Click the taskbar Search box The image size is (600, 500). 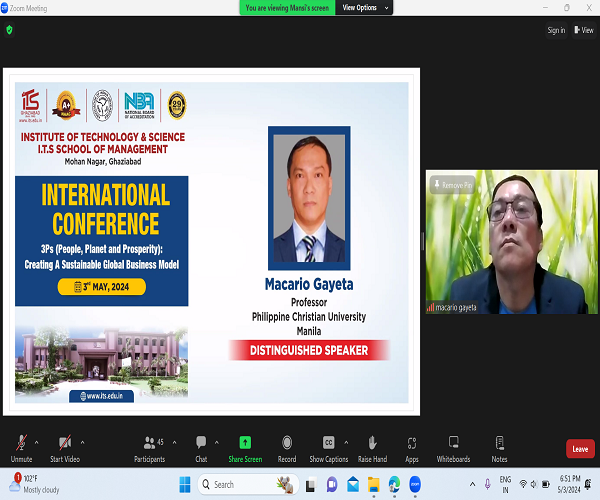248,485
